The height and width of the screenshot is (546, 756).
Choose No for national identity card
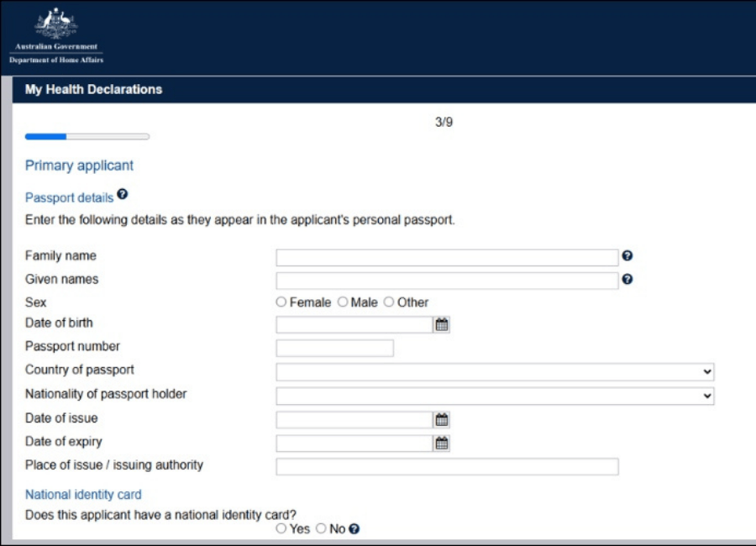tap(321, 528)
